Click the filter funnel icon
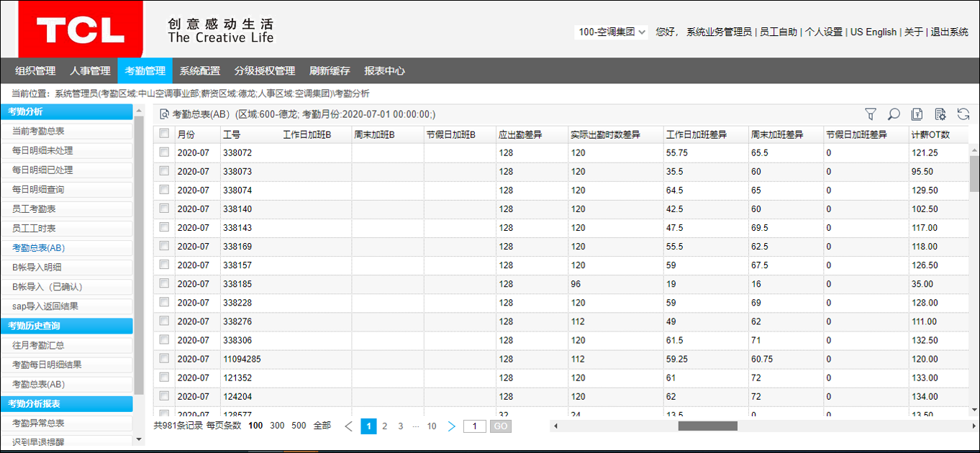The width and height of the screenshot is (980, 453). tap(871, 114)
